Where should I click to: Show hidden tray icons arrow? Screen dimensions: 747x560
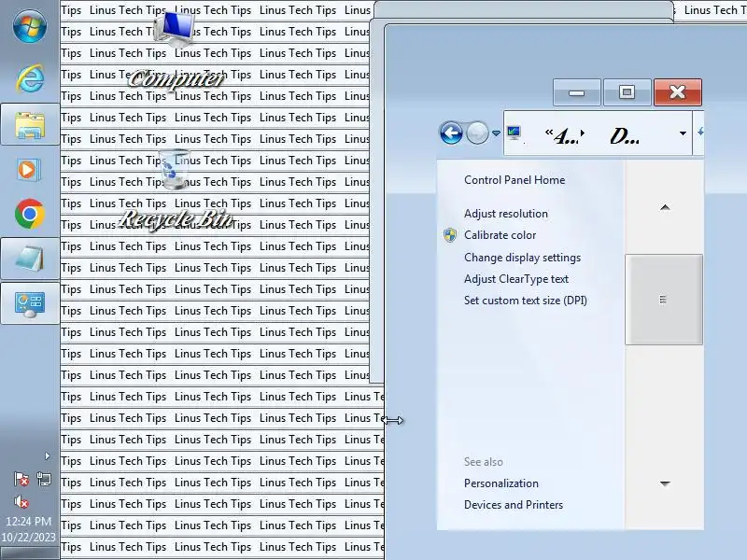[x=48, y=456]
